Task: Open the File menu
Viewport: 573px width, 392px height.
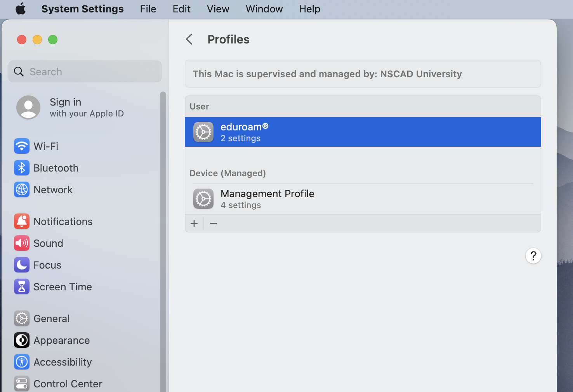Action: [x=148, y=9]
